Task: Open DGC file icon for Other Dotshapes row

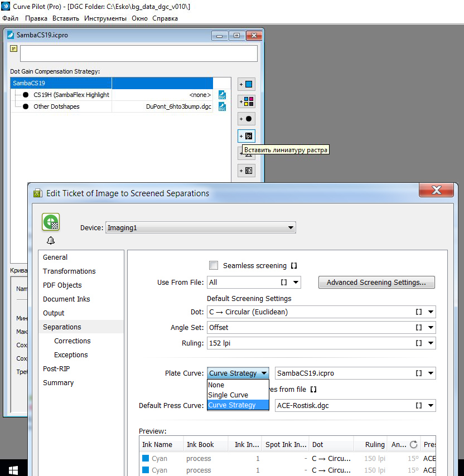Action: point(223,106)
